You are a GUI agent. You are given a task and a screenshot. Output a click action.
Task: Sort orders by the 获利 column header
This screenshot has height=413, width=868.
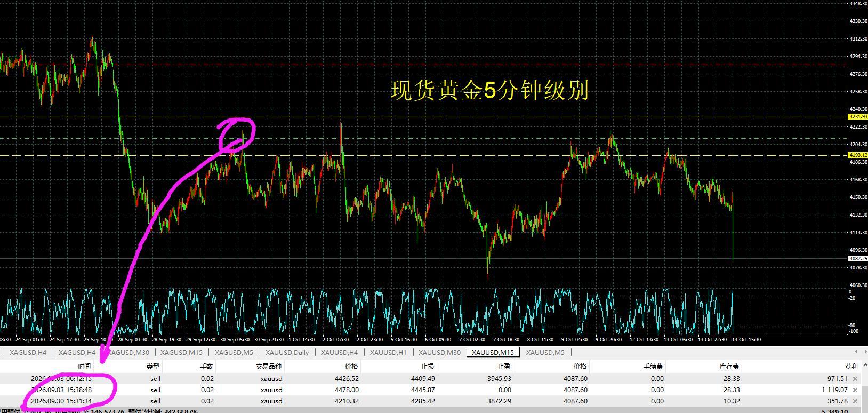851,367
